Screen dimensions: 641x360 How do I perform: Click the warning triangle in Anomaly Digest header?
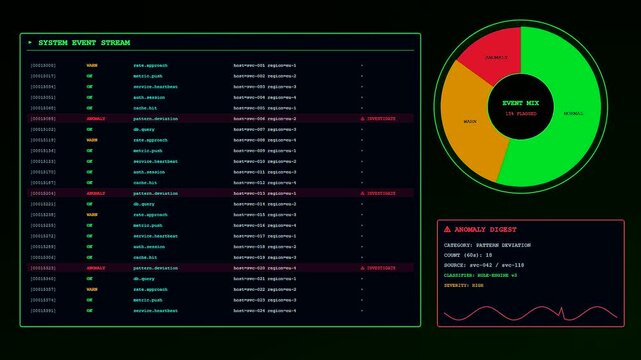pyautogui.click(x=447, y=229)
